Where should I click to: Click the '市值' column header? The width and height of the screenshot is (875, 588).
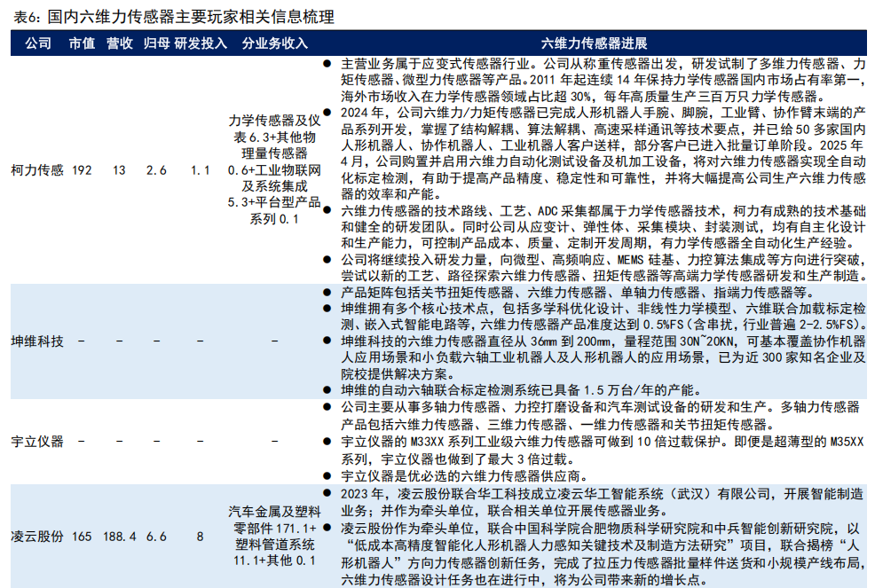coord(82,43)
